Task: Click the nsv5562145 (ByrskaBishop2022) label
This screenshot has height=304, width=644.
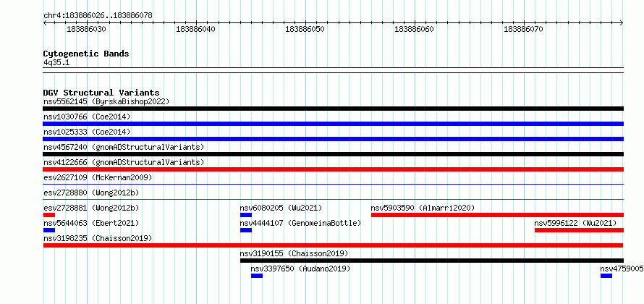Action: point(106,101)
